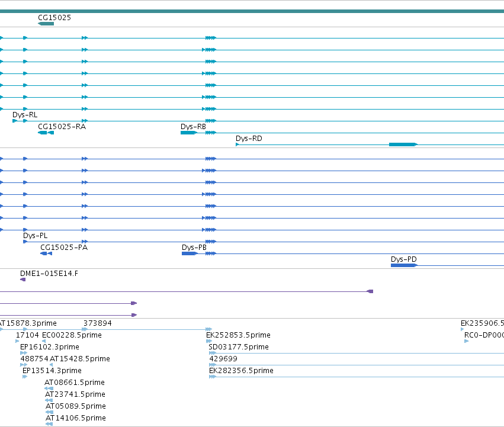Select the AT23741.5prime EST arrow glyph
This screenshot has width=504, height=427.
[49, 400]
